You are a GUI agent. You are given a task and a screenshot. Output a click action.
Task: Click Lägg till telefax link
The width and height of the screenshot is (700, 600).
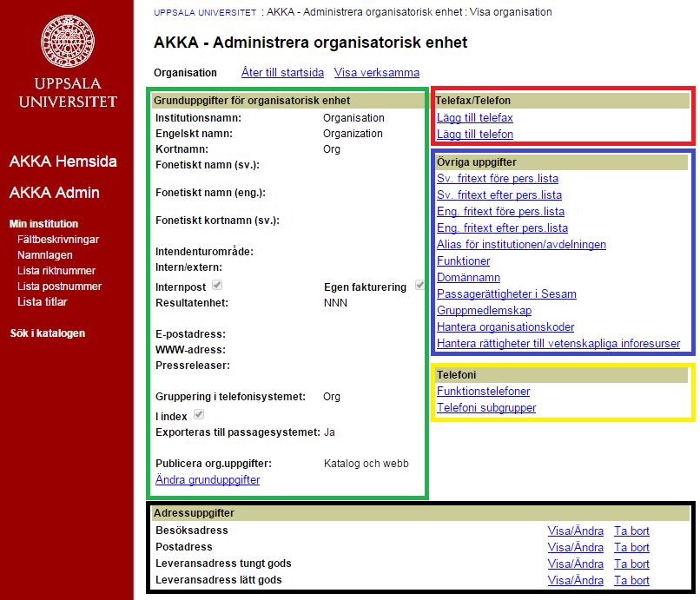click(475, 117)
